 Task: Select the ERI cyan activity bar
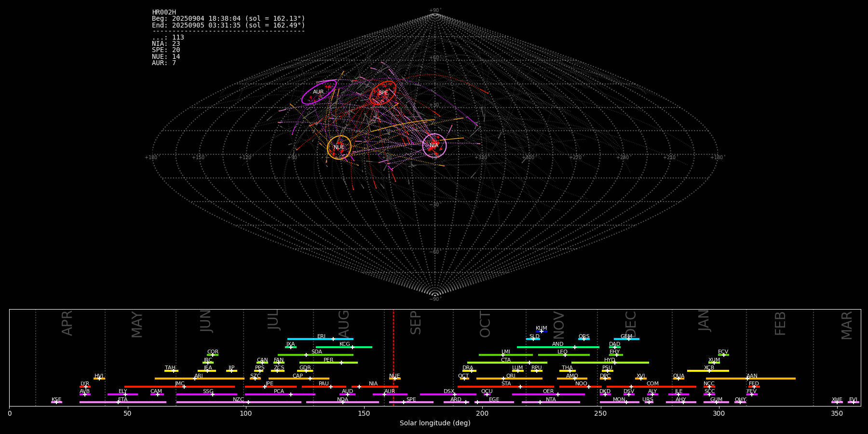coord(320,339)
